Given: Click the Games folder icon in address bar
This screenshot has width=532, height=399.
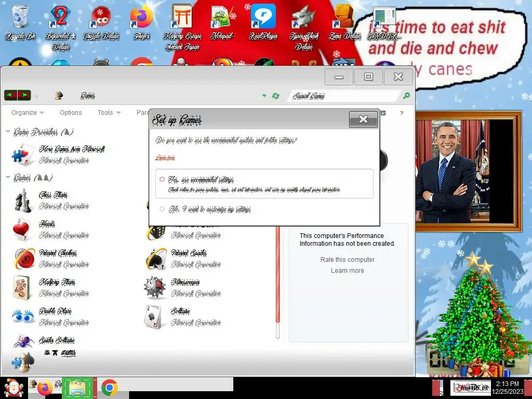Looking at the screenshot, I should point(59,96).
